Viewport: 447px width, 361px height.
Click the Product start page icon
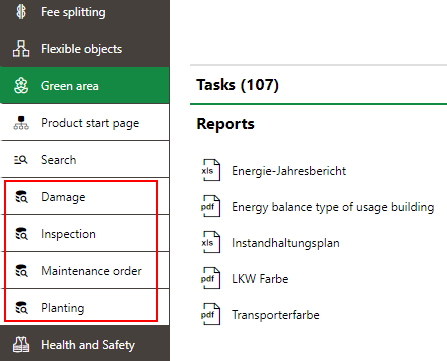coord(21,123)
